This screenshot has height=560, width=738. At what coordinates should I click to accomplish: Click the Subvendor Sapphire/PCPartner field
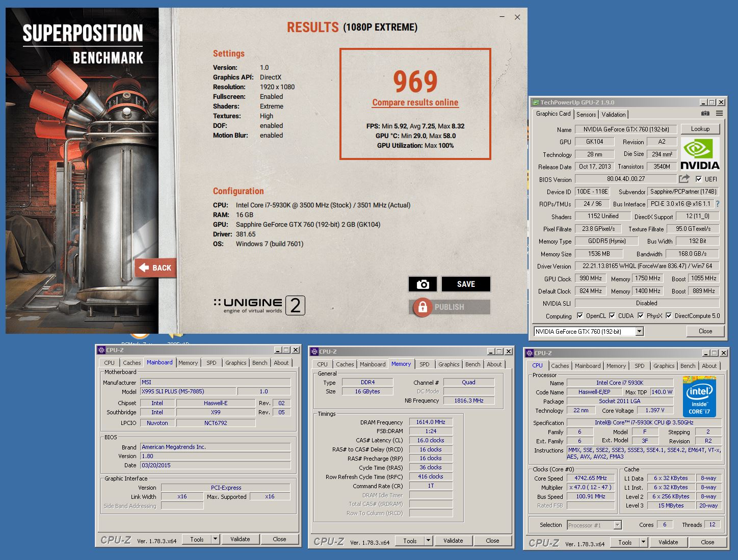tap(683, 192)
